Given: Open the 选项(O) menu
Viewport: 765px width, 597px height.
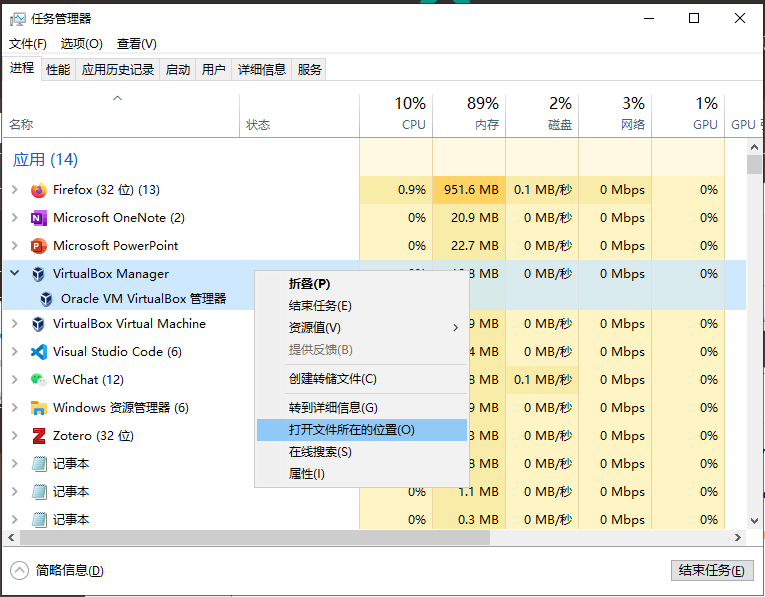Looking at the screenshot, I should point(81,44).
